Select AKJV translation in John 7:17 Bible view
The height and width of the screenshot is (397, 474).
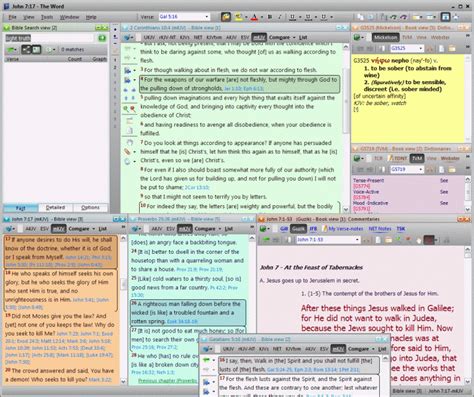(x=31, y=229)
